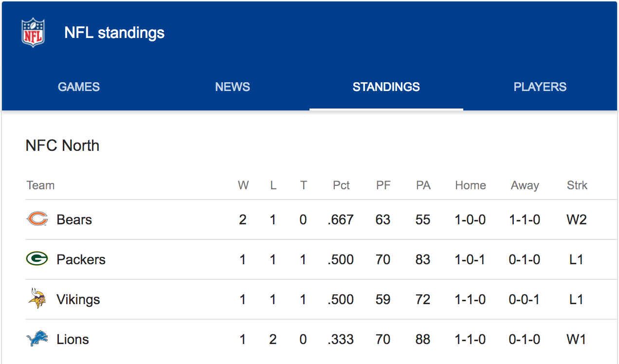The image size is (619, 364).
Task: Click the NFL standings title
Action: click(114, 33)
